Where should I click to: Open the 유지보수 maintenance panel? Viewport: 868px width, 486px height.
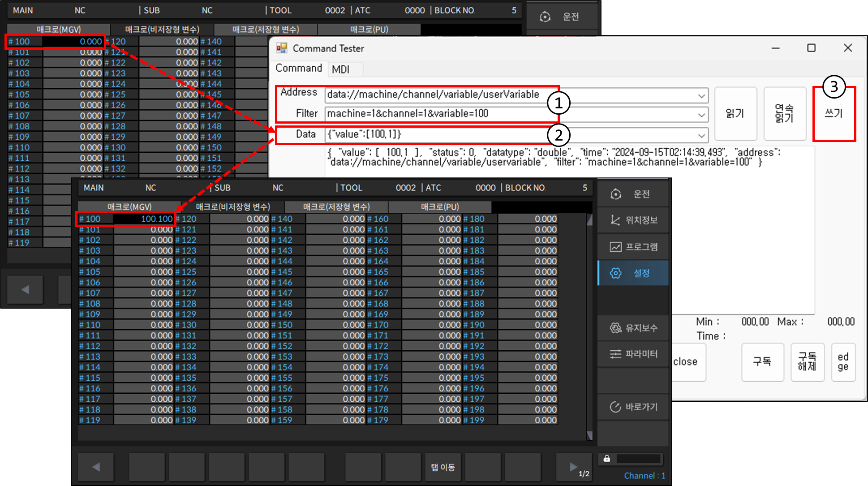(633, 328)
